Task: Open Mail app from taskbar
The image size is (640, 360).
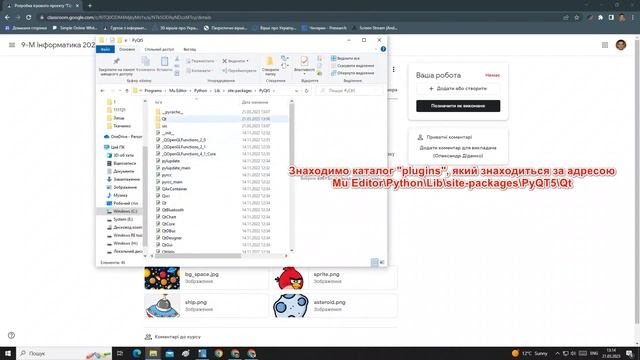Action: tap(169, 353)
